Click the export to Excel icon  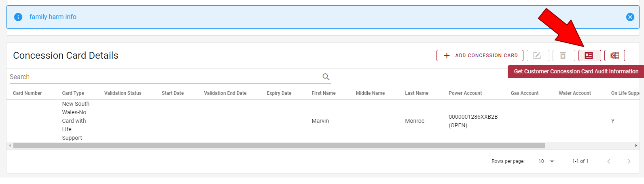[x=614, y=56]
